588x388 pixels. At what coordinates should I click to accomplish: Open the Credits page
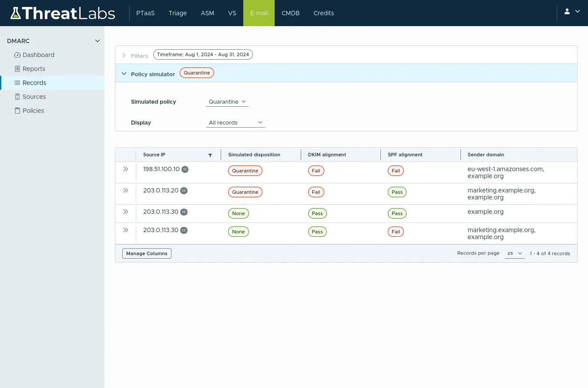[x=324, y=13]
